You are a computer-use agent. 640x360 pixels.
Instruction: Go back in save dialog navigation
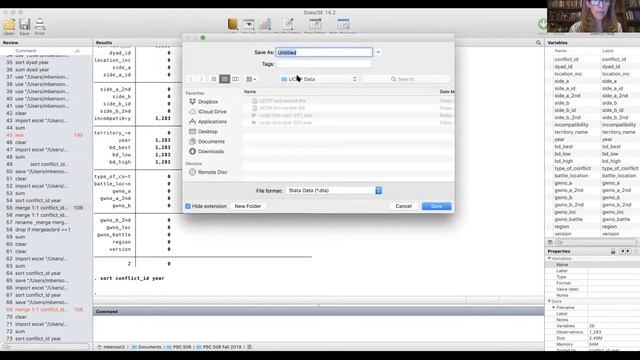(x=191, y=79)
